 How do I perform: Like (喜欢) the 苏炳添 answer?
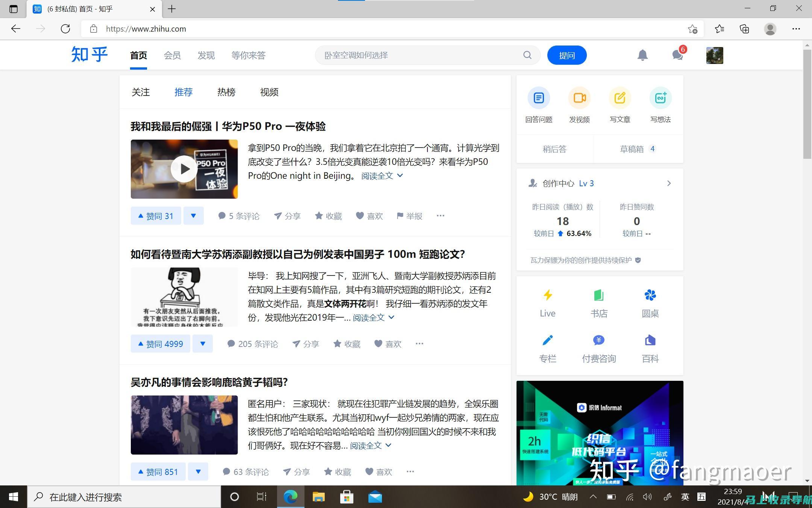click(x=388, y=344)
